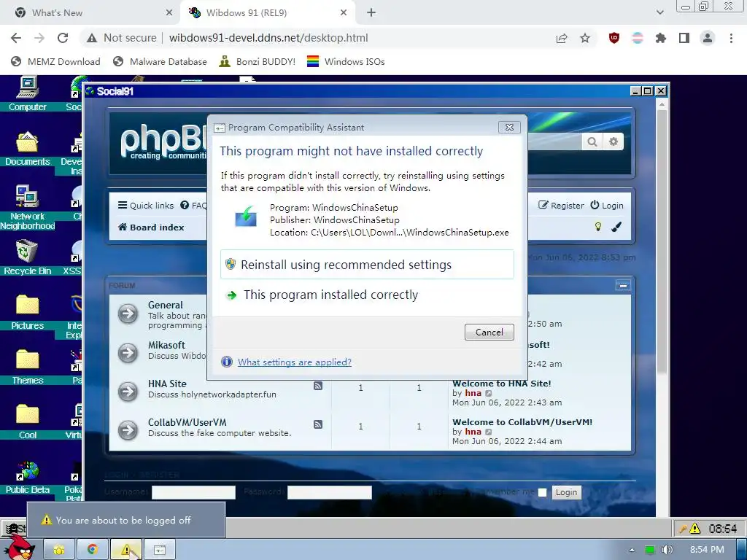
Task: Click 8:54 PM taskbar clock
Action: (x=707, y=550)
